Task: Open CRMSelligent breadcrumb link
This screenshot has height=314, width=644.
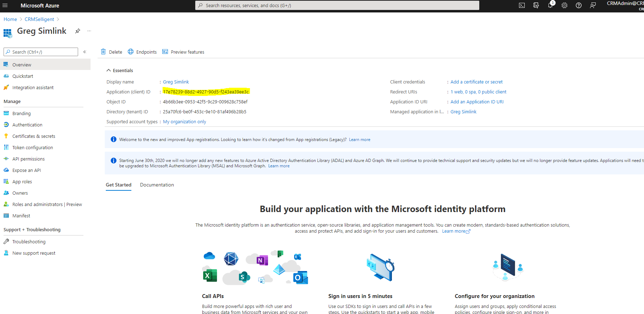Action: (x=39, y=19)
